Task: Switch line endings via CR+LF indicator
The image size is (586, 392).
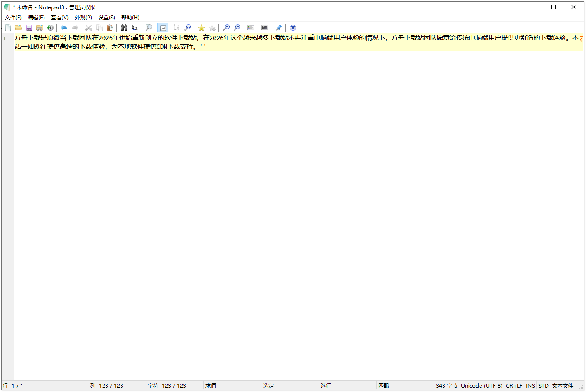Action: coord(514,385)
